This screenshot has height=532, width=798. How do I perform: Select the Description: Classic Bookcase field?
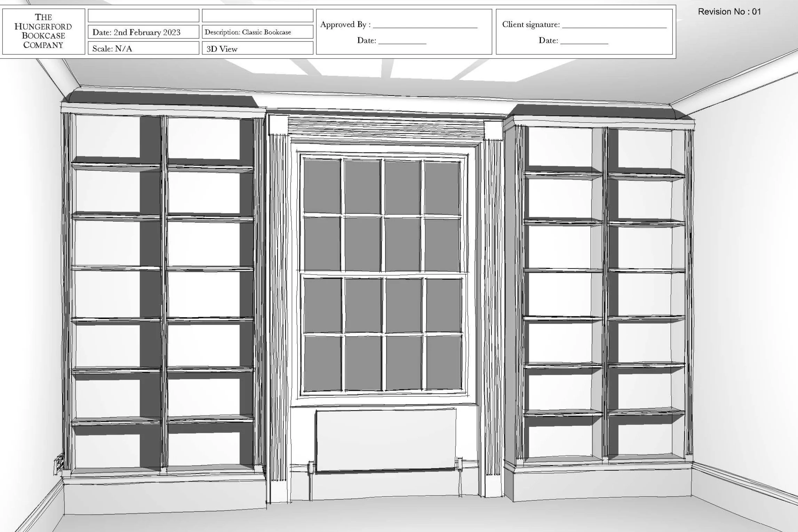pyautogui.click(x=257, y=32)
